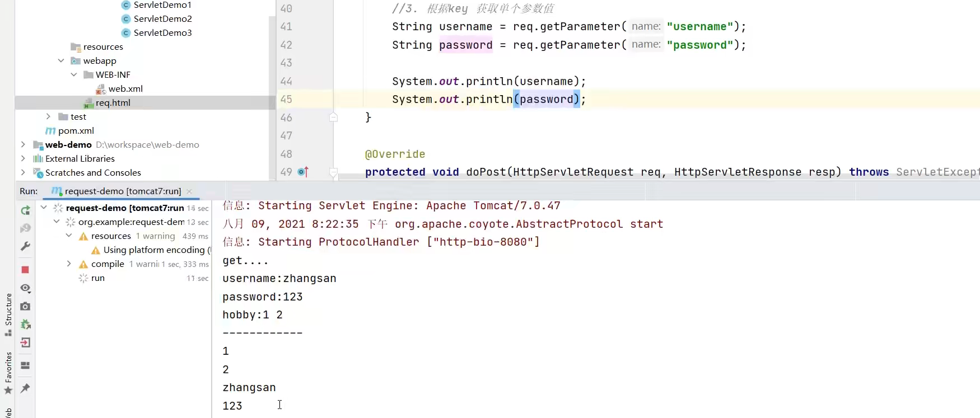Screen dimensions: 980x418
Task: Click the webapp folder icon
Action: pos(76,60)
